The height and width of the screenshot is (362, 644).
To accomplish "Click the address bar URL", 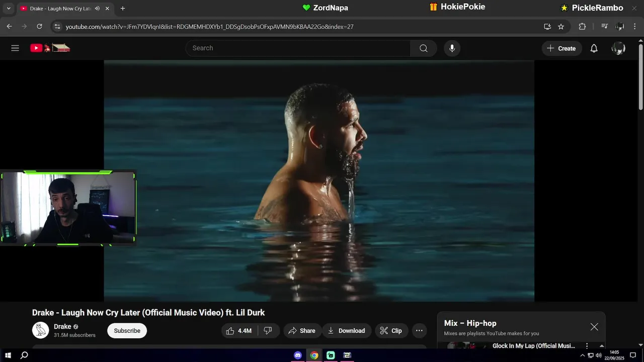I will pos(209,27).
